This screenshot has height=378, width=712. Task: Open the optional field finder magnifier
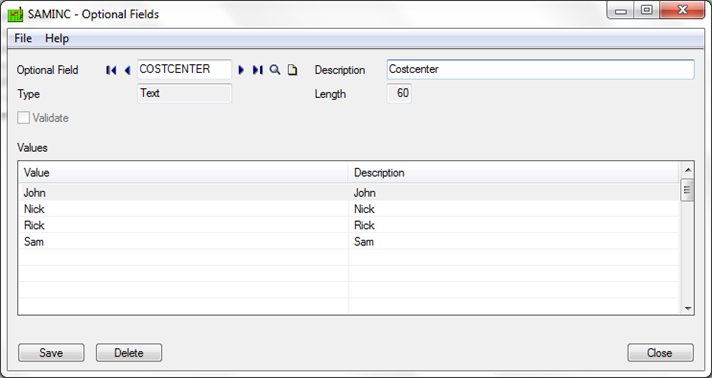(275, 70)
